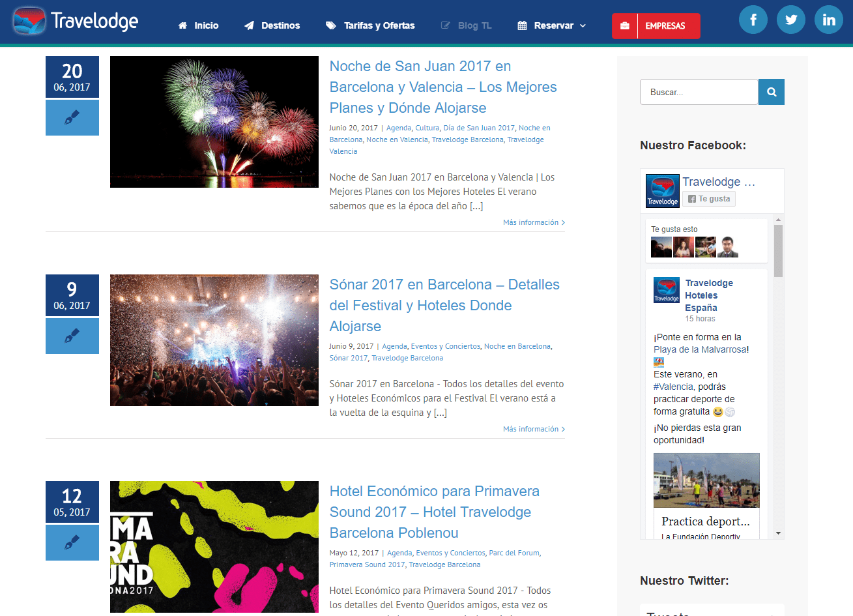Open the Sónar concert crowd thumbnail
The height and width of the screenshot is (616, 853).
click(214, 340)
